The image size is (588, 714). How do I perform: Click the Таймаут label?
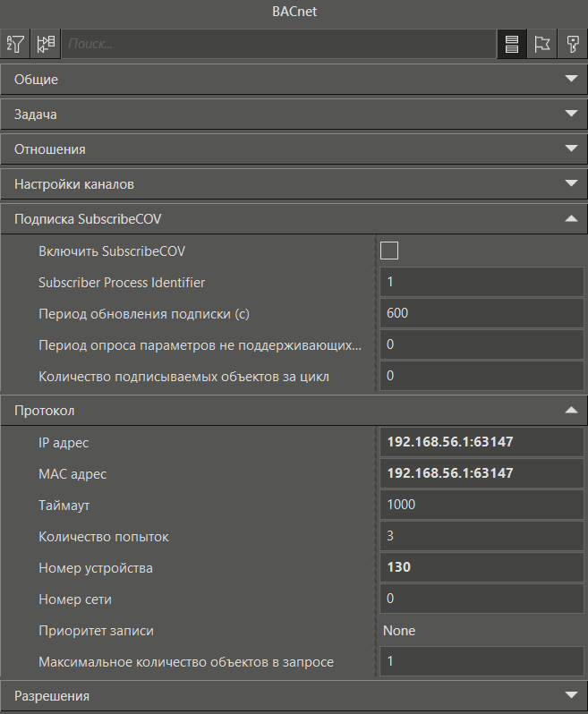click(x=64, y=506)
